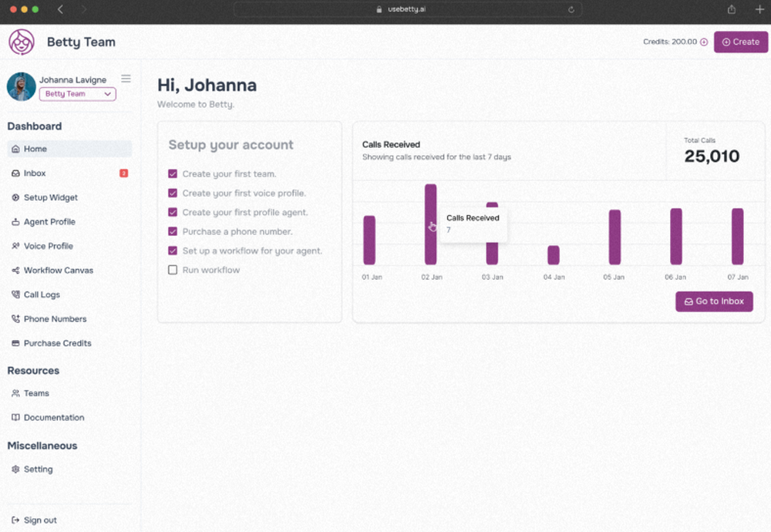Click the 05 Jan bar in chart
This screenshot has width=771, height=532.
(x=614, y=237)
